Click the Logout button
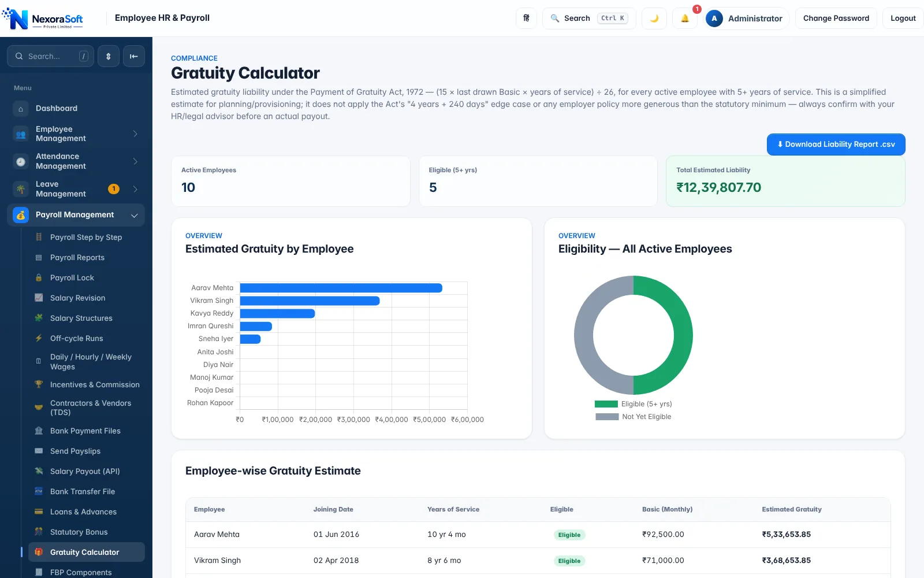The height and width of the screenshot is (578, 924). (903, 18)
